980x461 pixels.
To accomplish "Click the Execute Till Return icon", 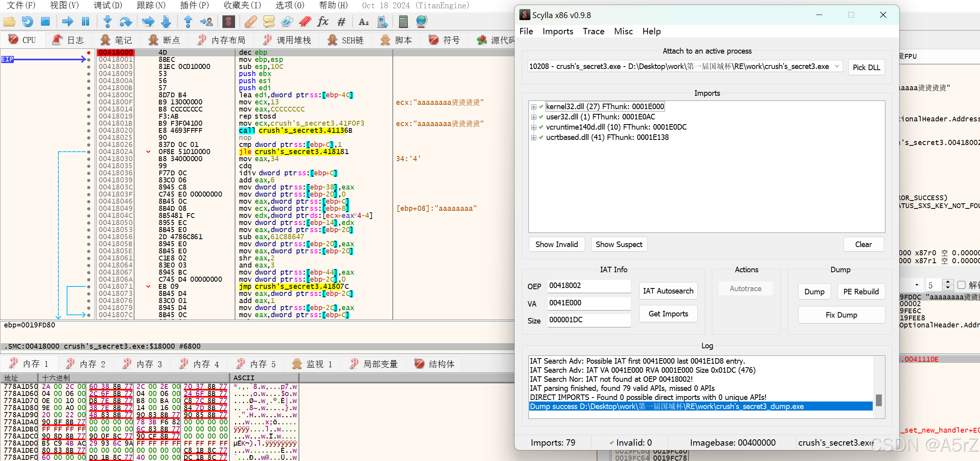I will tap(188, 22).
